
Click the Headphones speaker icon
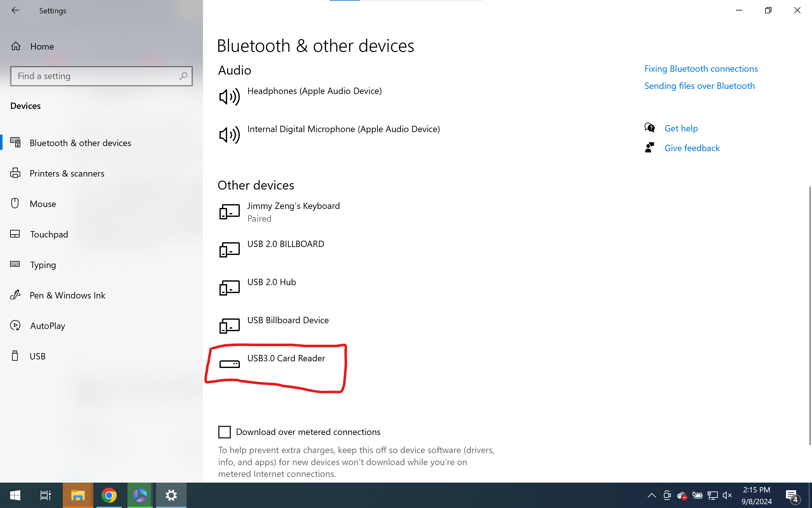(230, 97)
